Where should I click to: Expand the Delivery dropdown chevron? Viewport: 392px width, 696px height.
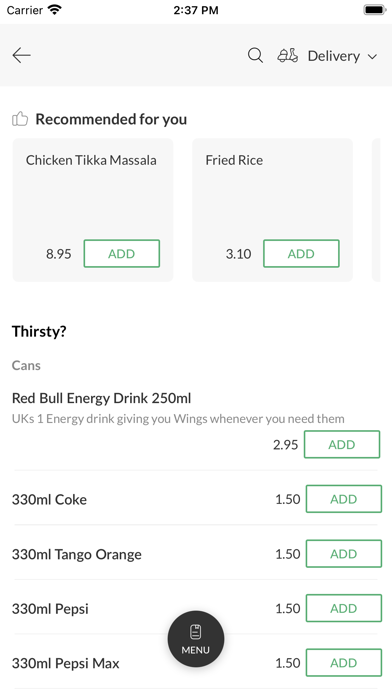pos(372,56)
